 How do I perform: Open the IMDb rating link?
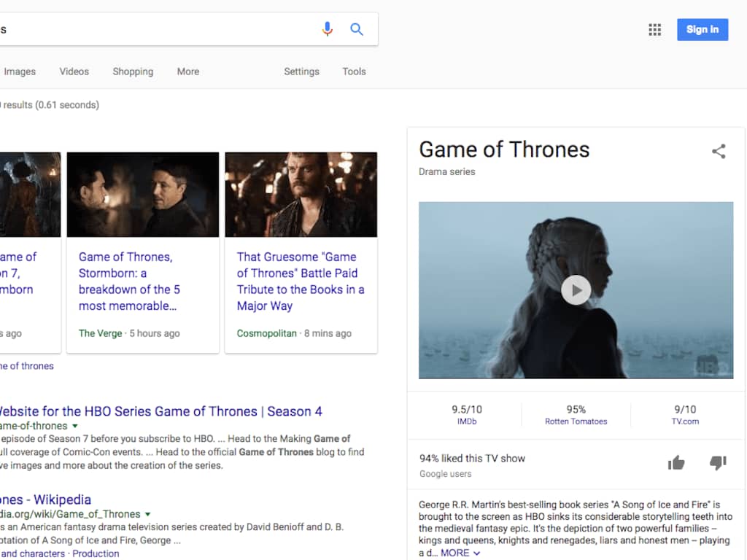click(467, 421)
